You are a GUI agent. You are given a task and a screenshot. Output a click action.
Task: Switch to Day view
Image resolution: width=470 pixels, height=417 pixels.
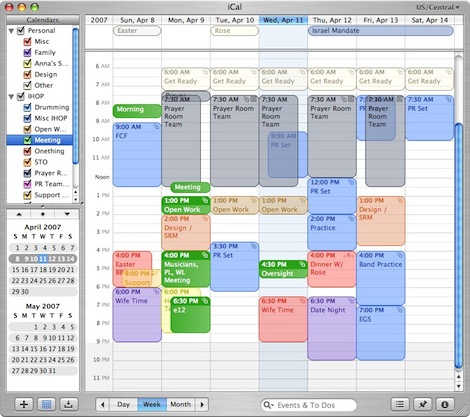pyautogui.click(x=123, y=405)
